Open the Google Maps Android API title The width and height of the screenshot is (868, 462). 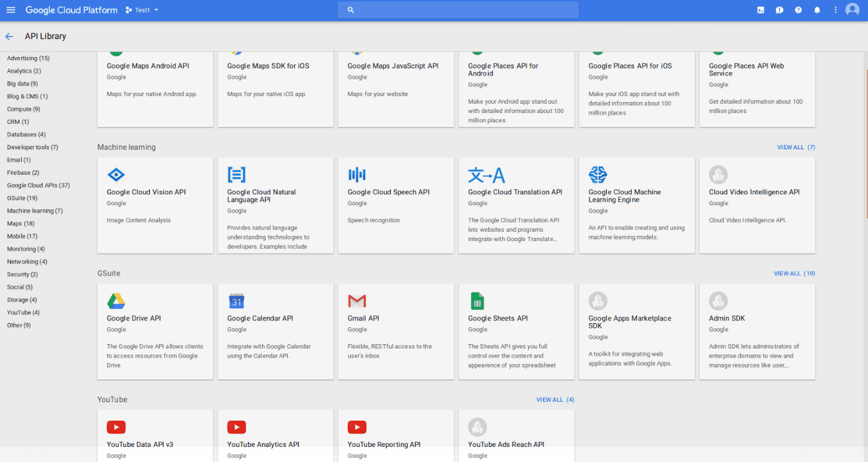[148, 66]
